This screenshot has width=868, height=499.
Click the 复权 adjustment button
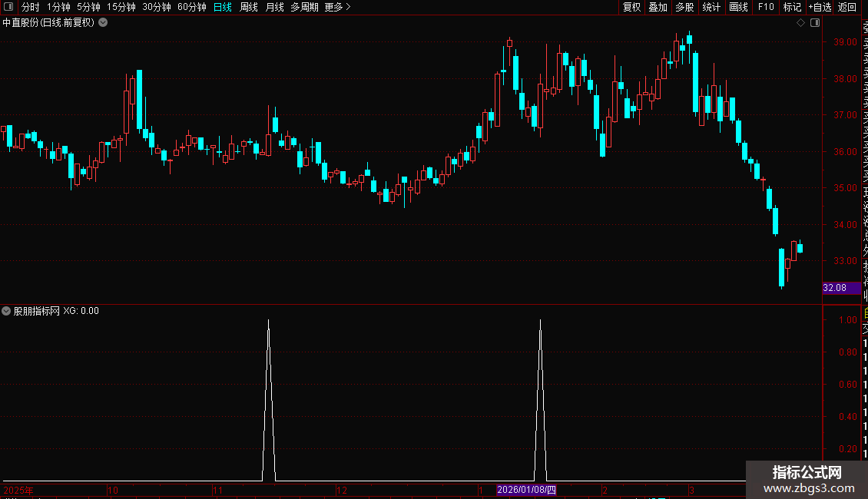[x=631, y=7]
